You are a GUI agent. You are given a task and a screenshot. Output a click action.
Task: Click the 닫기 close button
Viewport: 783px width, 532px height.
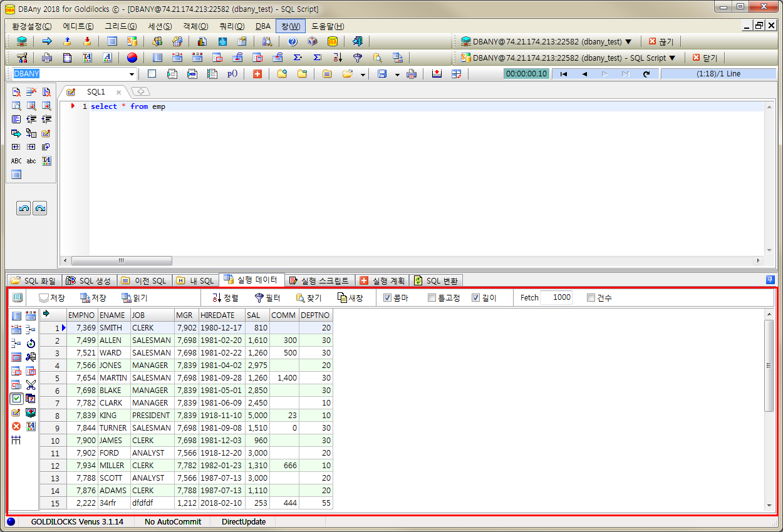coord(705,58)
